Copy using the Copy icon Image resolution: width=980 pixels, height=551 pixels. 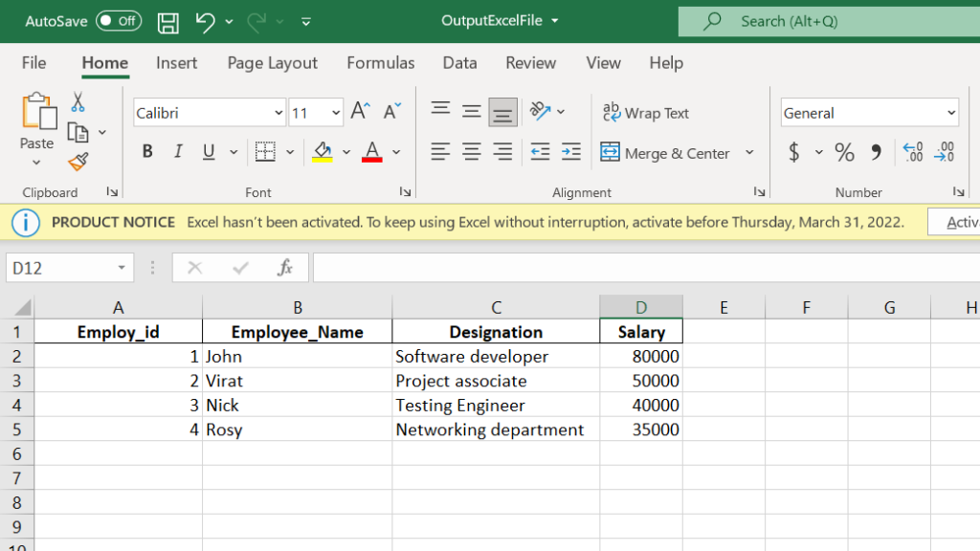[x=77, y=132]
